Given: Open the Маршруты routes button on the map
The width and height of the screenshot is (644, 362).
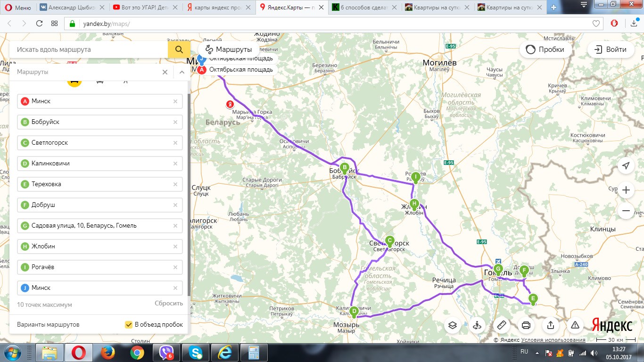Looking at the screenshot, I should coord(229,49).
